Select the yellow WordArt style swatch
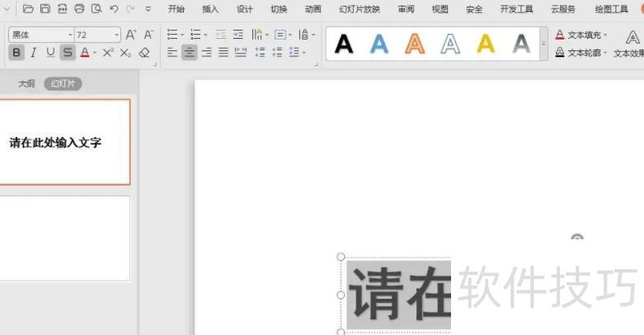This screenshot has height=335, width=644. coord(486,44)
